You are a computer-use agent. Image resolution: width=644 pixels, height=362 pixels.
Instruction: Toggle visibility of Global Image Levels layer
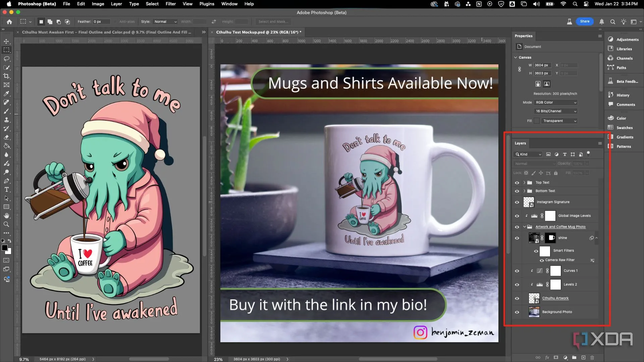tap(517, 216)
